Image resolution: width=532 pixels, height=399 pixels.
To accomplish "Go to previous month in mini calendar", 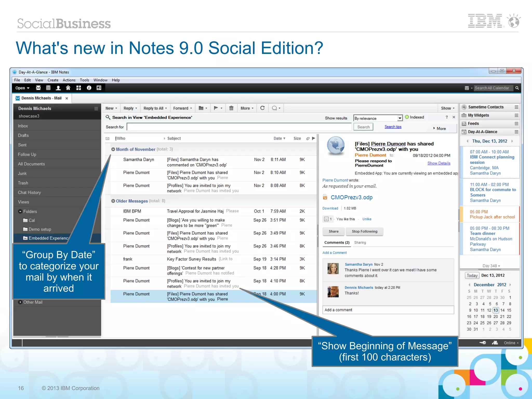I will 469,285.
